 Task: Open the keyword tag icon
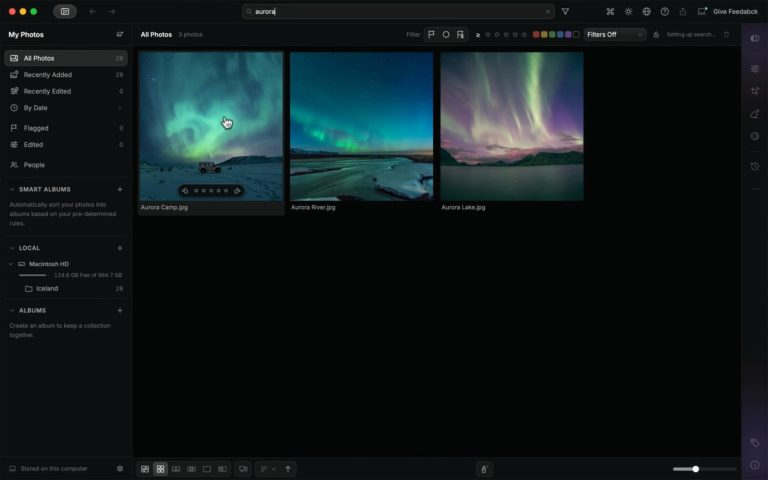coord(755,443)
